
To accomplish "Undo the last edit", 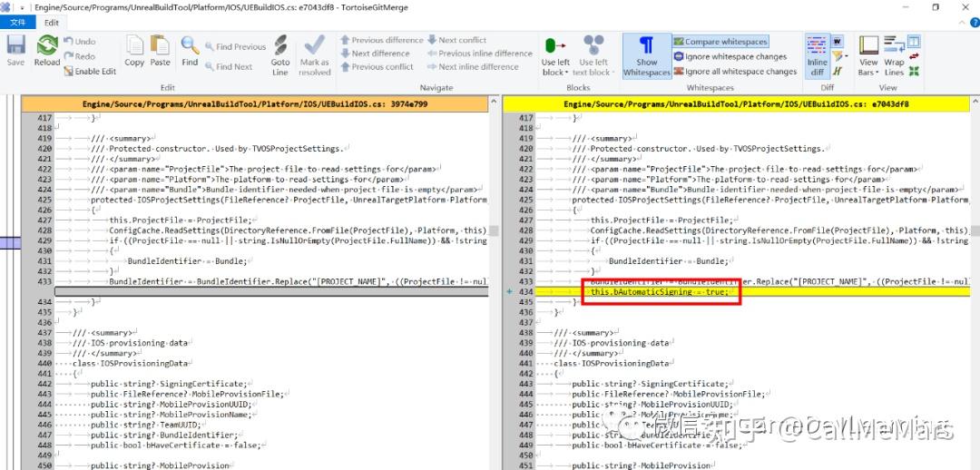I will point(80,41).
